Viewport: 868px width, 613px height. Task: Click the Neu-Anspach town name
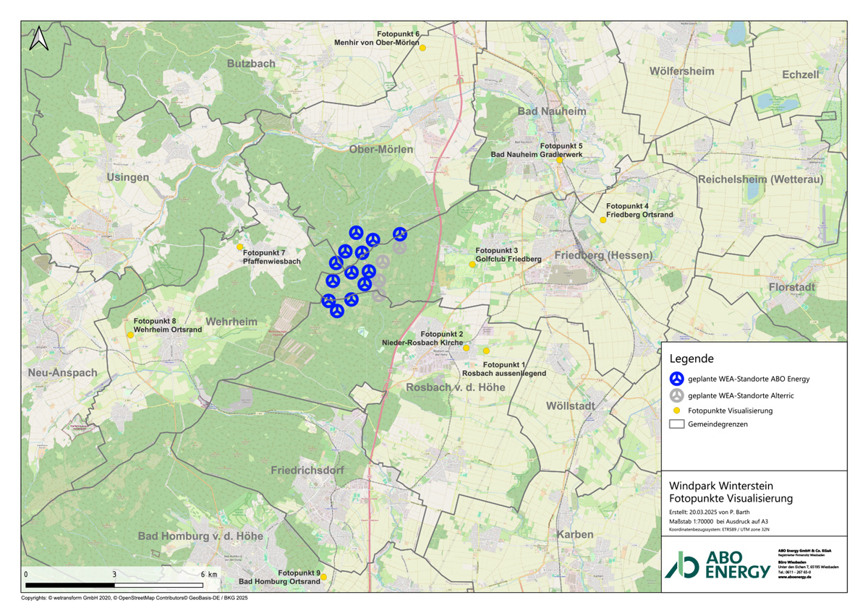click(x=62, y=373)
